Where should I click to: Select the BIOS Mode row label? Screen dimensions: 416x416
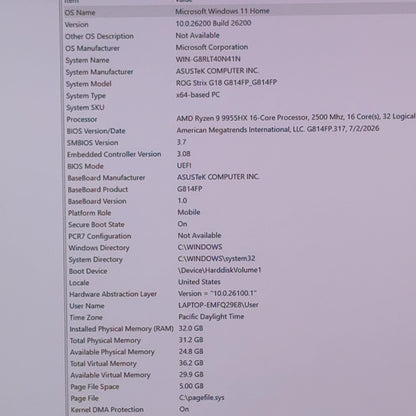85,166
